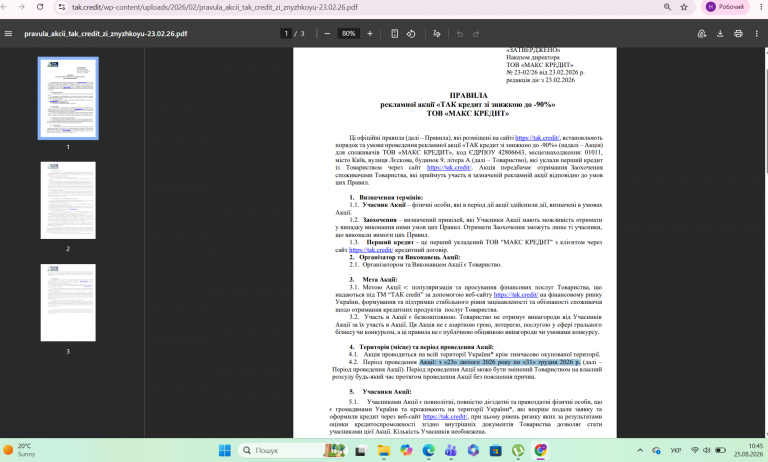Viewport: 768px width, 462px height.
Task: Open site information icon in address bar
Action: 61,7
